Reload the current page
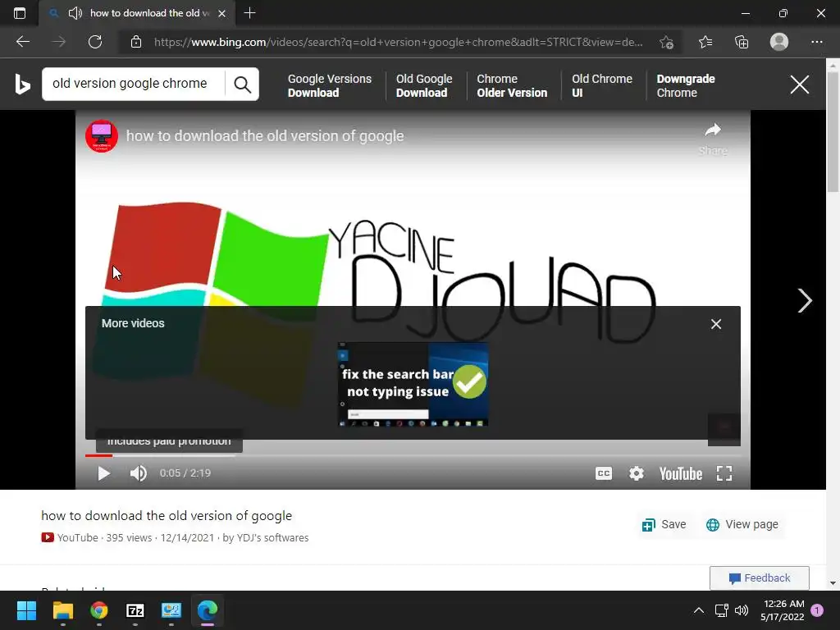840x630 pixels. (x=95, y=42)
